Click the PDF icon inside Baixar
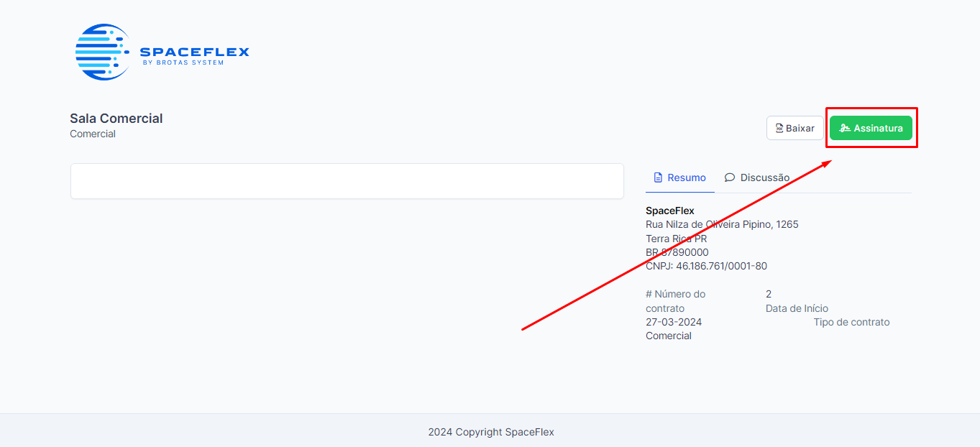Viewport: 980px width, 447px height. (x=779, y=129)
